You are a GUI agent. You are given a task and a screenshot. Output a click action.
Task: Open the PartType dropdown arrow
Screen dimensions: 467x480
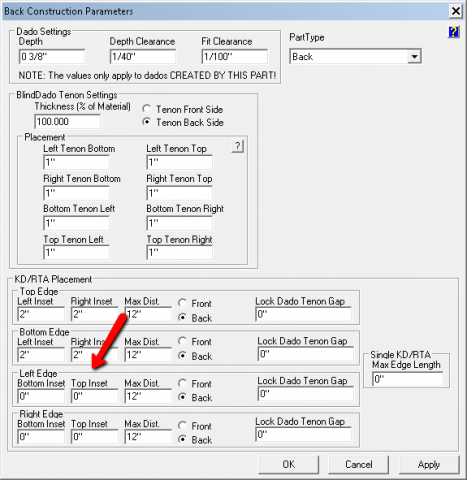[414, 56]
